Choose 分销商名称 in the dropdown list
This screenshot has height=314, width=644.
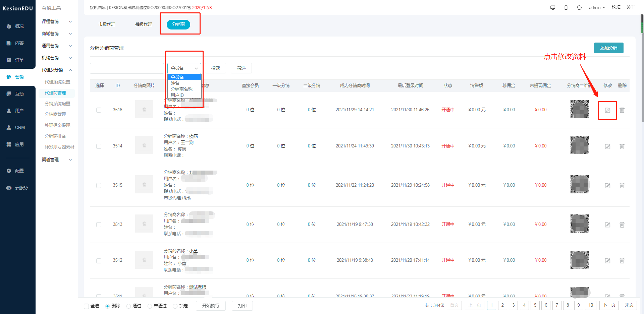point(184,89)
